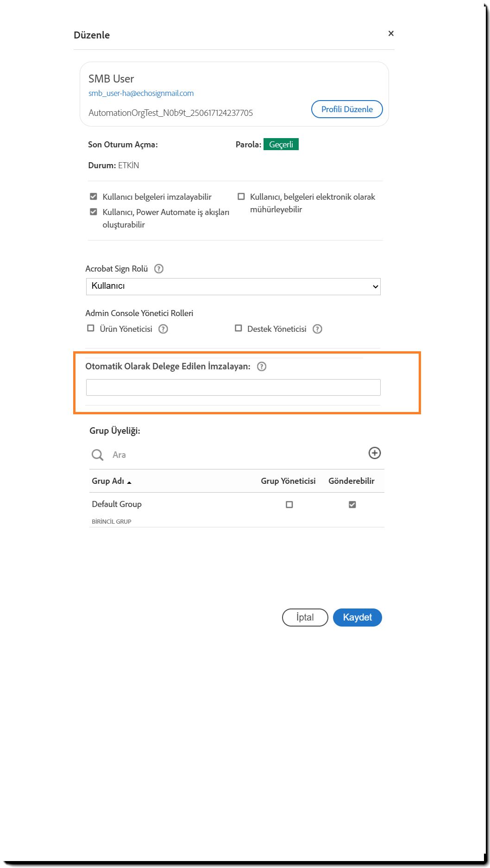Screen dimensions: 490x868
Task: Open the smb_user-ha@echosignmail.com email link
Action: [141, 93]
